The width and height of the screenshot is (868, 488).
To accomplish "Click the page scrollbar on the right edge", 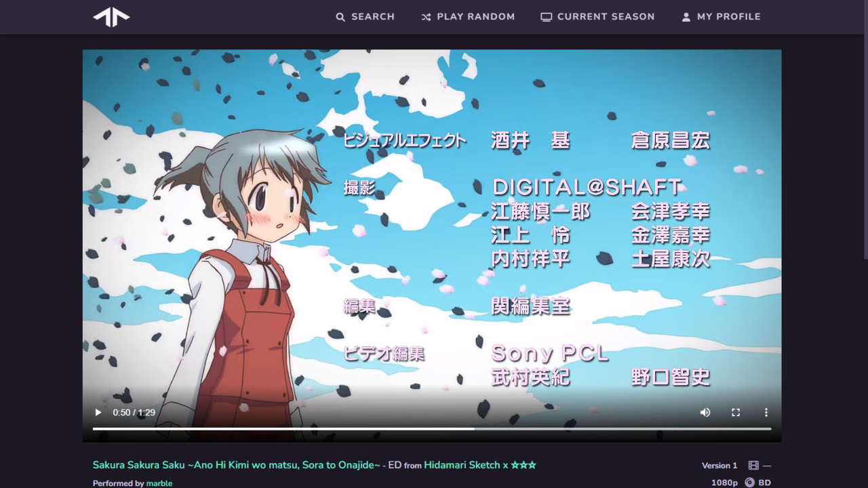I will 865,129.
